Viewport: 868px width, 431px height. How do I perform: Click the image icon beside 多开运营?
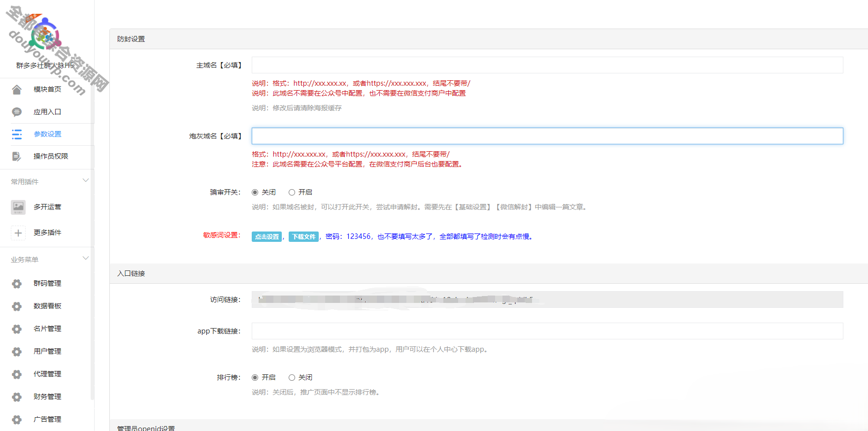[x=18, y=207]
